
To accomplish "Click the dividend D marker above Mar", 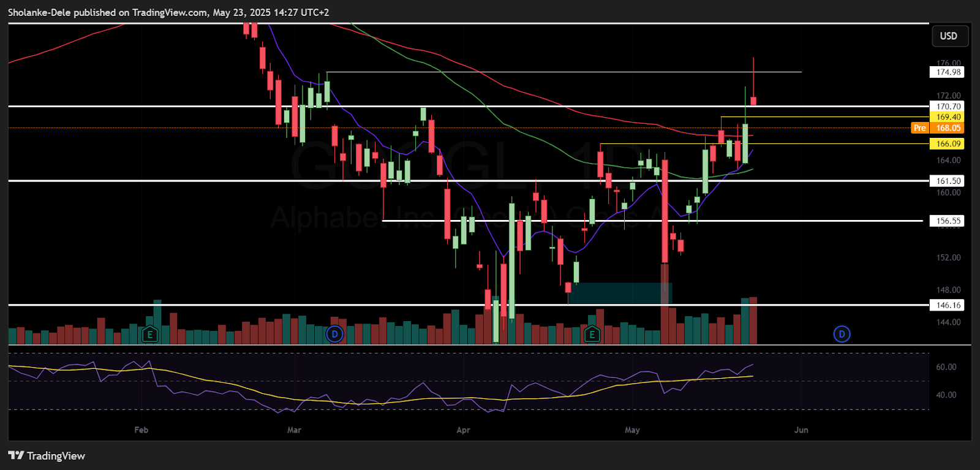I will [334, 335].
